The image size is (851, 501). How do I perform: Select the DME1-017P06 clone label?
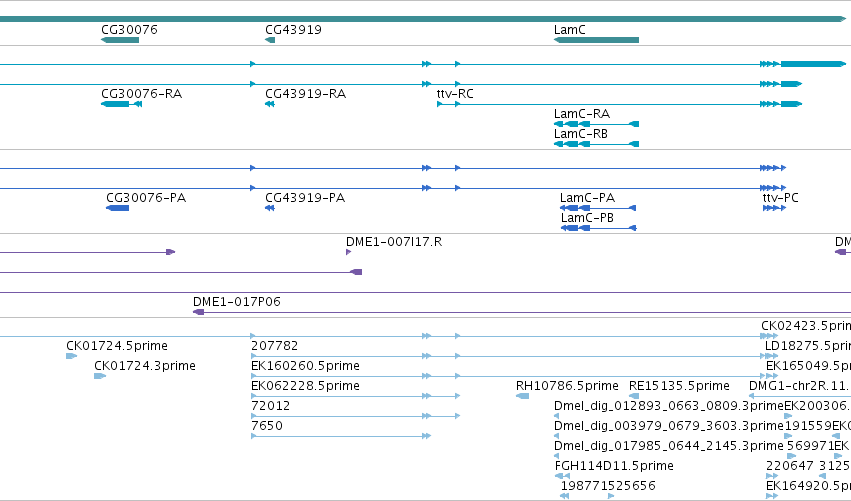tap(237, 301)
